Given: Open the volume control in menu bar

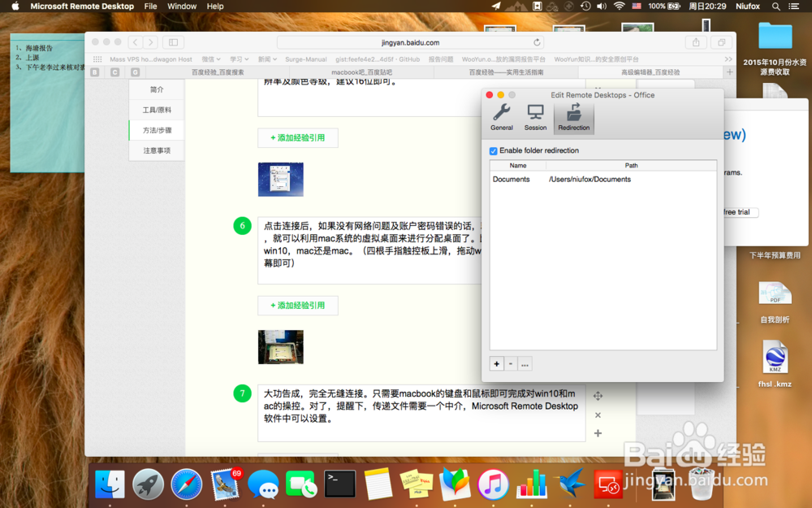Looking at the screenshot, I should [601, 7].
